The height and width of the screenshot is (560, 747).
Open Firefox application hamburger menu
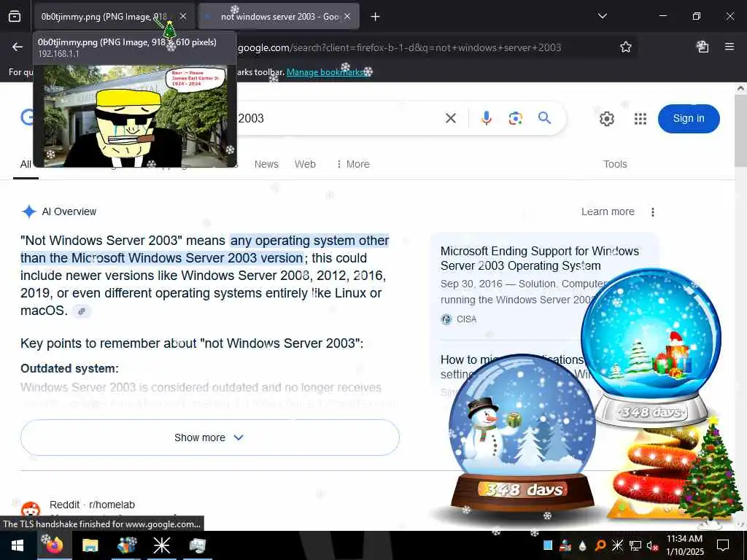729,47
